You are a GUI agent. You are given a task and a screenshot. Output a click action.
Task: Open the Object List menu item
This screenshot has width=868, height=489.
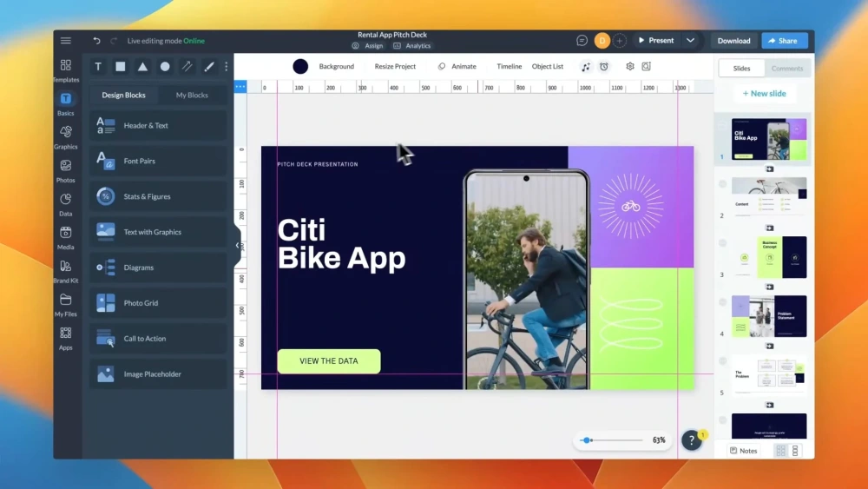click(x=548, y=67)
